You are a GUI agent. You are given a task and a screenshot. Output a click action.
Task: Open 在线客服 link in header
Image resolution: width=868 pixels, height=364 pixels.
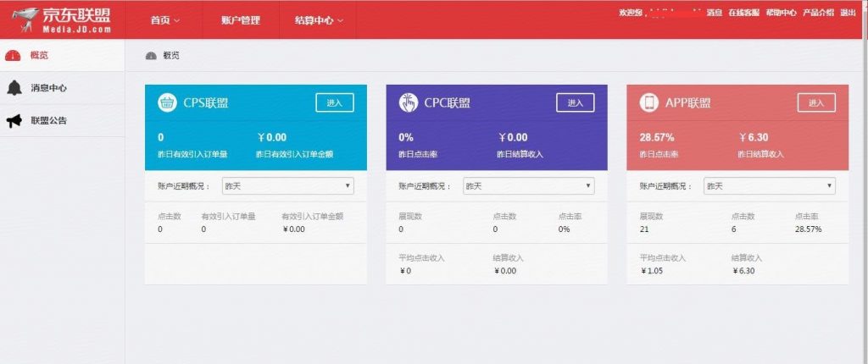pos(744,13)
